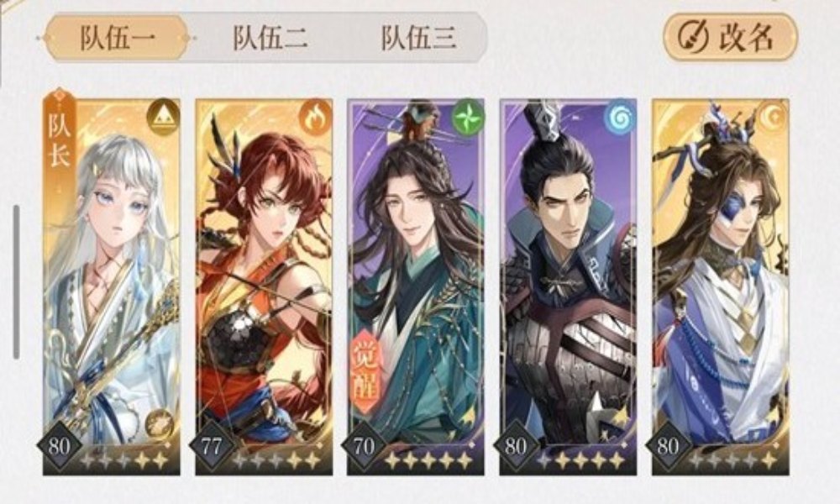Click the green wind element icon

click(467, 118)
